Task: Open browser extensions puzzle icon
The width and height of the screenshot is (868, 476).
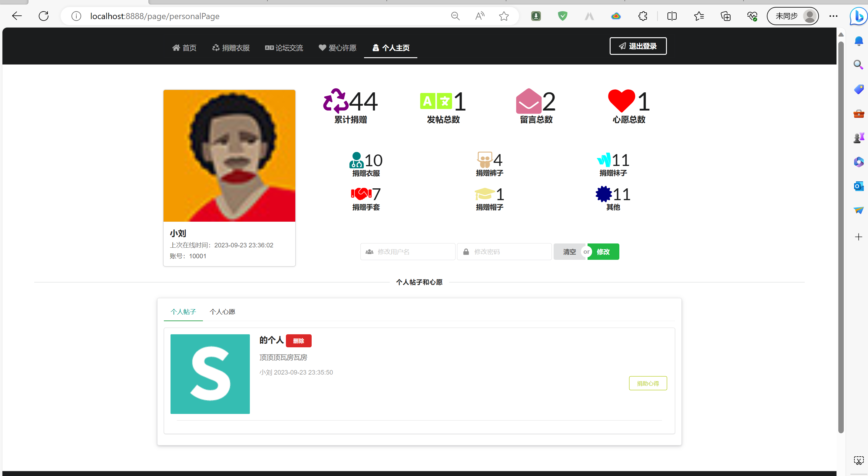Action: (x=643, y=16)
